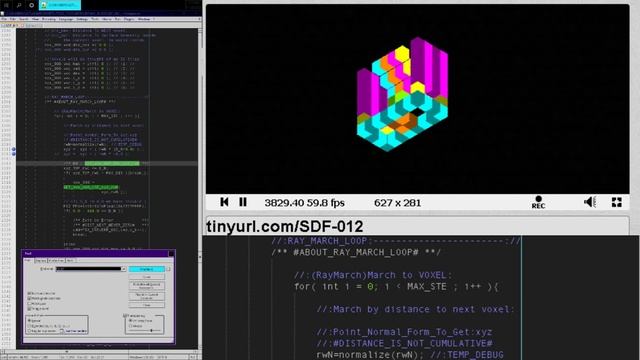Click the for loop MAX_STE code line
This screenshot has height=360, width=640.
[x=396, y=287]
